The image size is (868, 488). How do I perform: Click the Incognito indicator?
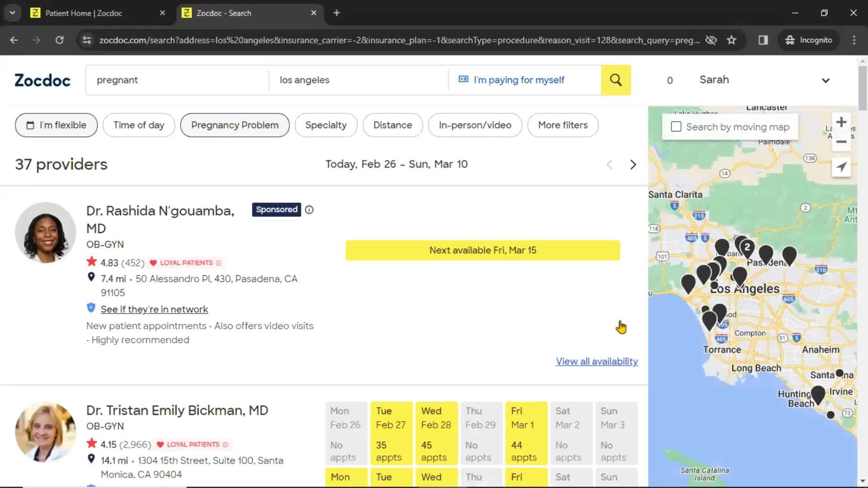[x=809, y=40]
